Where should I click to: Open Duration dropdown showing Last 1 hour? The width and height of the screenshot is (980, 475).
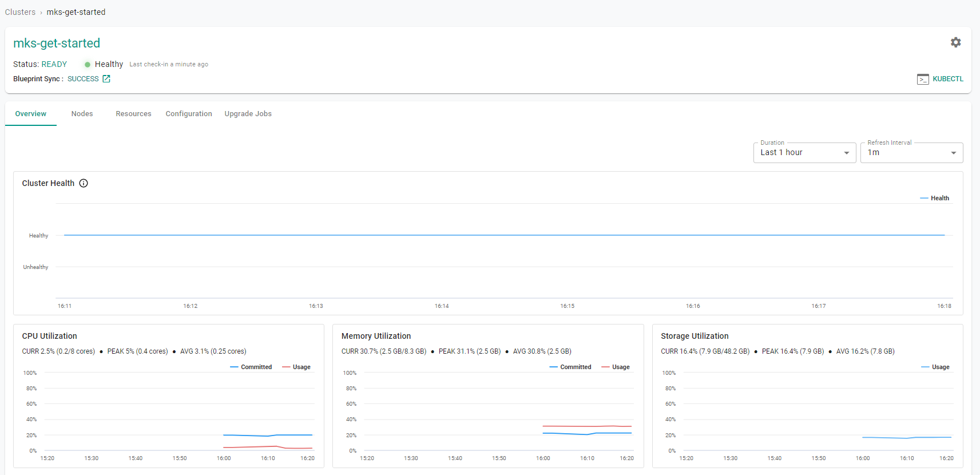click(804, 153)
